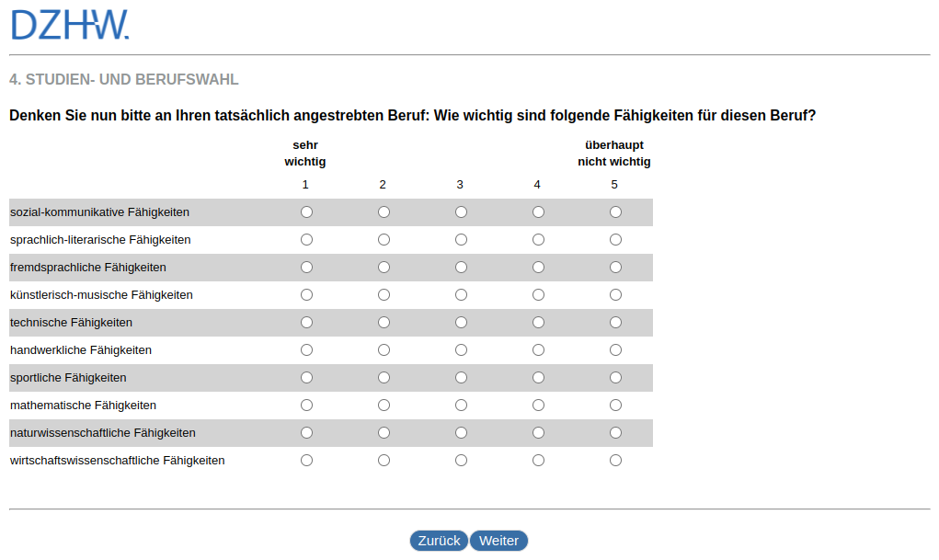Select option 5 for technische Fähigkeiten

click(615, 323)
